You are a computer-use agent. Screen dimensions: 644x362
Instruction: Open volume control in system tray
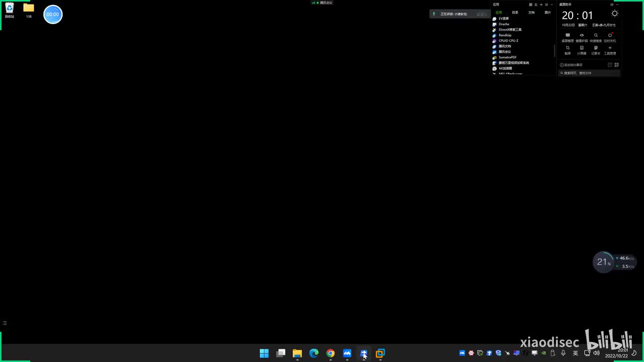597,353
